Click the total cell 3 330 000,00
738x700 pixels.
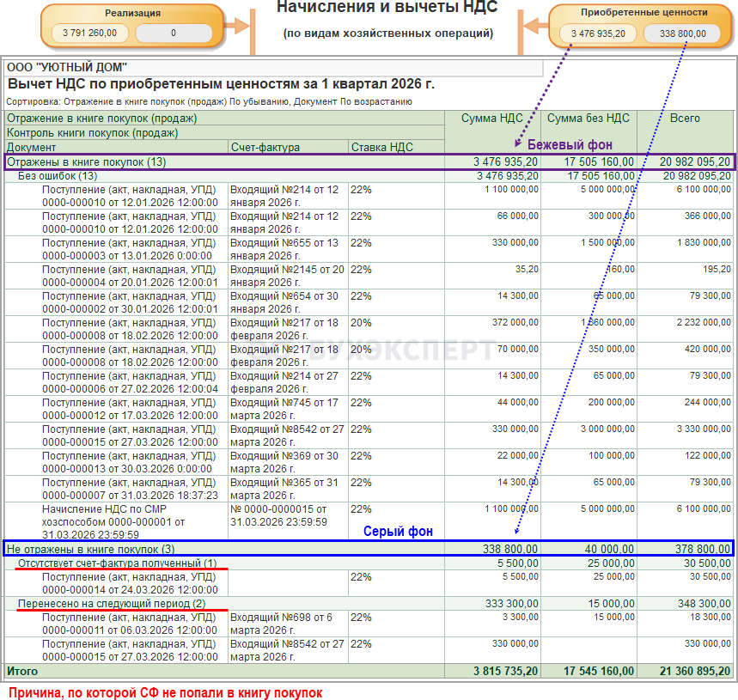pos(704,429)
